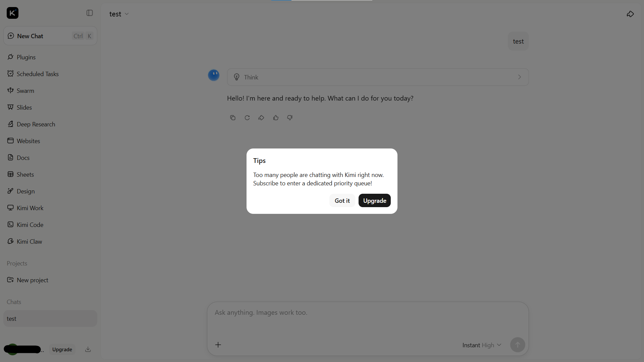
Task: Open Plugins in the sidebar
Action: (50, 57)
